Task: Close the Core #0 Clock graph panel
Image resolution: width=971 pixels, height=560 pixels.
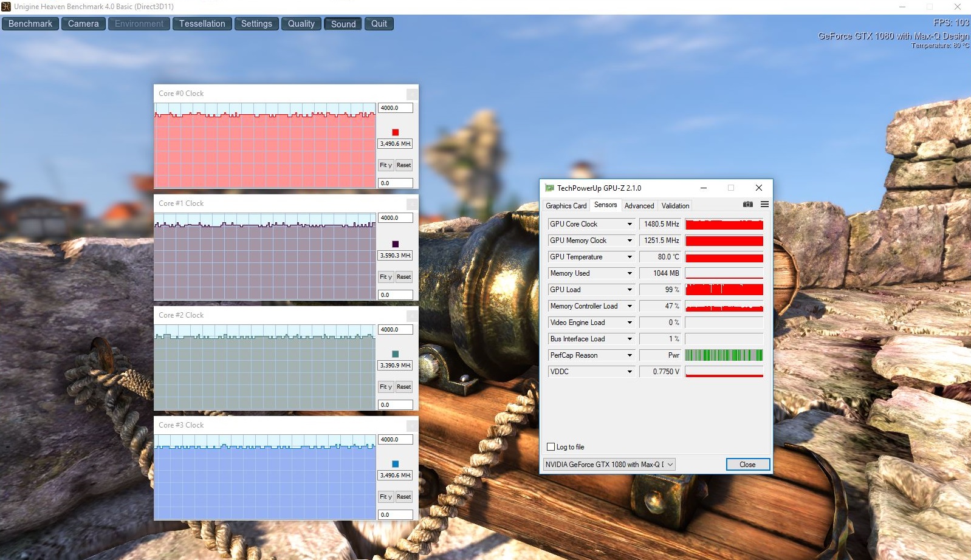Action: tap(412, 94)
